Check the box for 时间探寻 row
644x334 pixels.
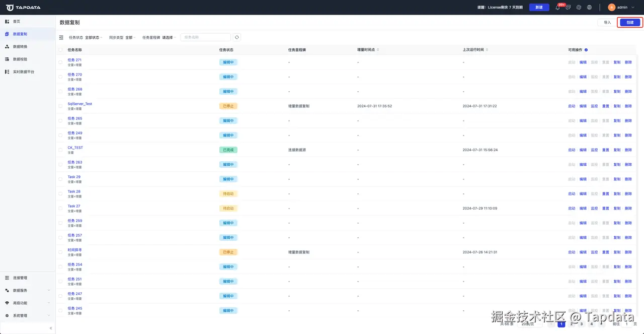click(x=61, y=252)
